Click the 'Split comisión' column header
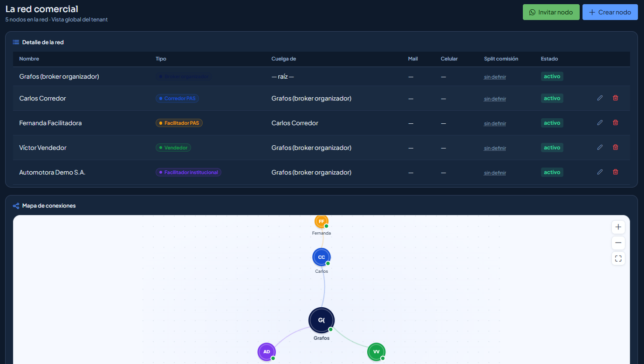 [x=501, y=59]
